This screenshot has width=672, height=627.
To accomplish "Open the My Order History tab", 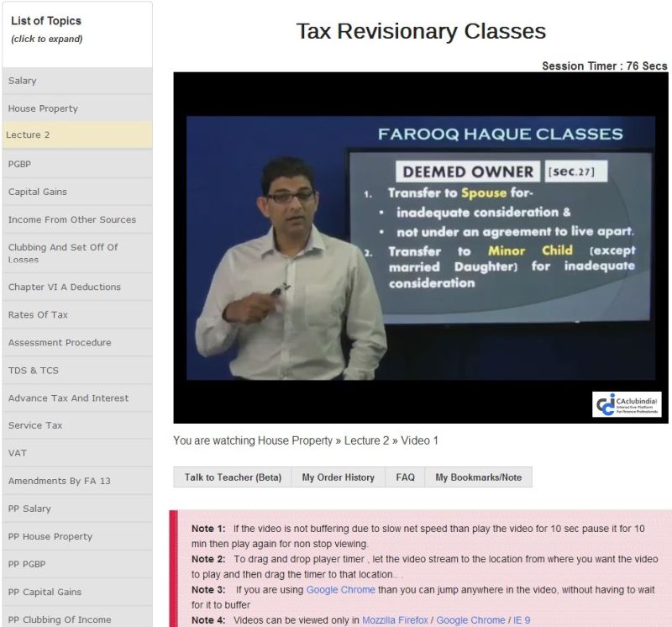I will (x=338, y=477).
